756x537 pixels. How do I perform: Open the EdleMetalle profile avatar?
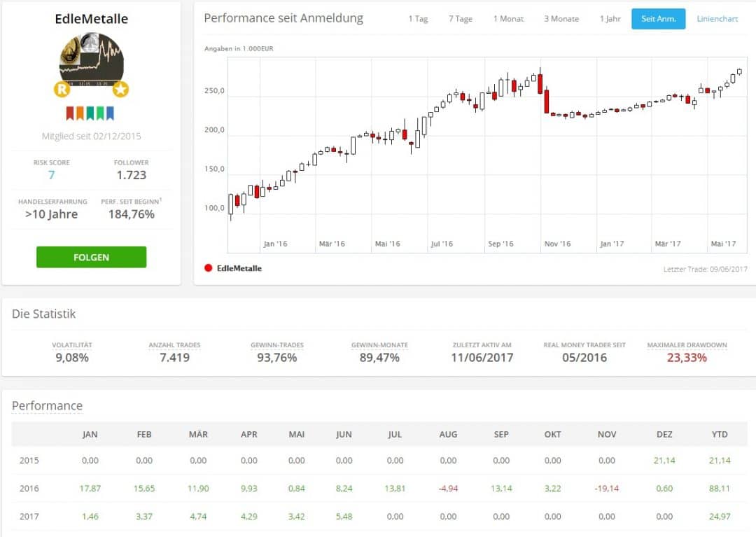[91, 60]
